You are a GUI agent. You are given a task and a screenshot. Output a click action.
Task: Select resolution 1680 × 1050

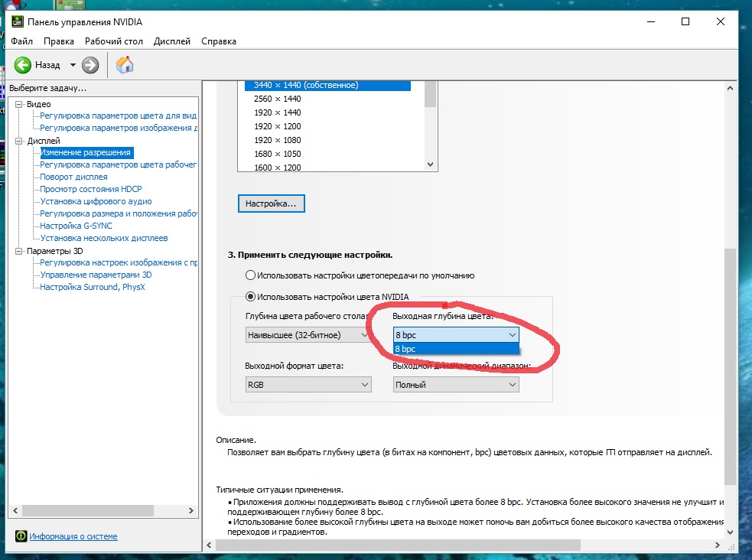(x=277, y=154)
